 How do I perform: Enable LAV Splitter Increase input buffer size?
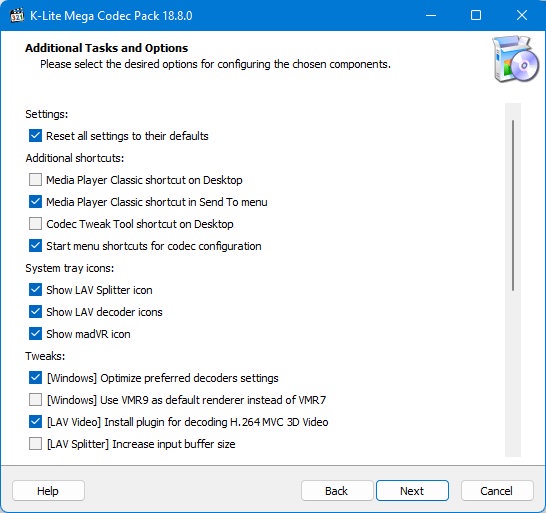coord(35,443)
